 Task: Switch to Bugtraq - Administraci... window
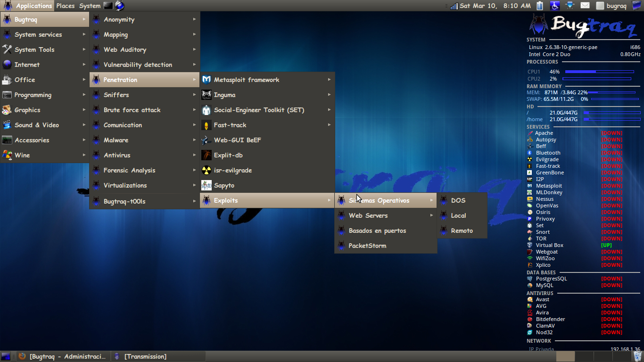click(63, 356)
